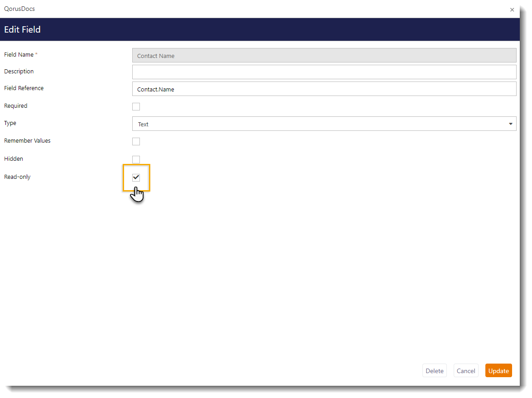Click the Hidden label text
This screenshot has height=398, width=532.
[x=13, y=158]
